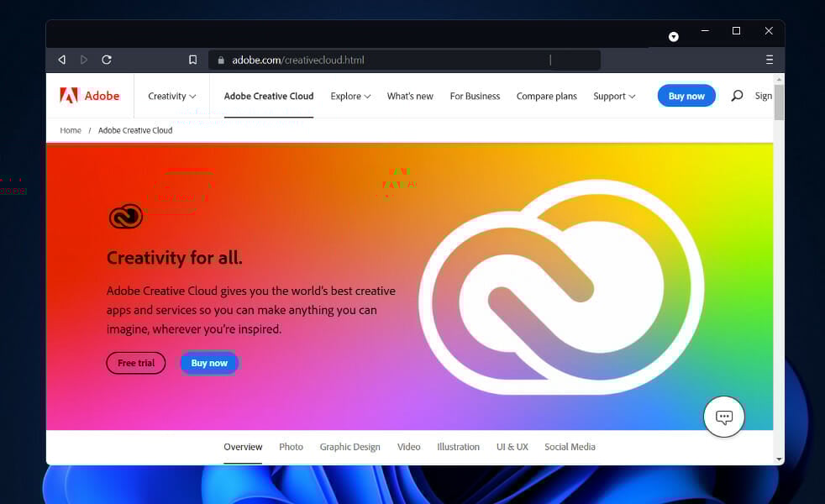
Task: Click the address bar showing adobe.com/creativecloud.html
Action: (405, 60)
